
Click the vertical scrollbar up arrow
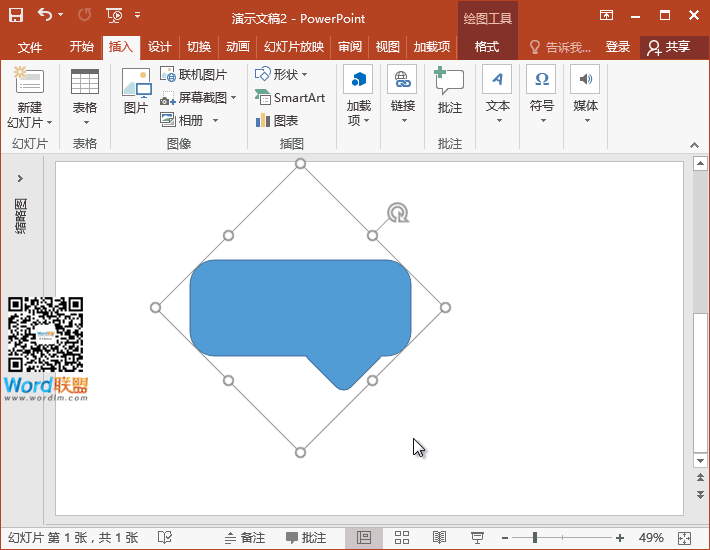700,163
